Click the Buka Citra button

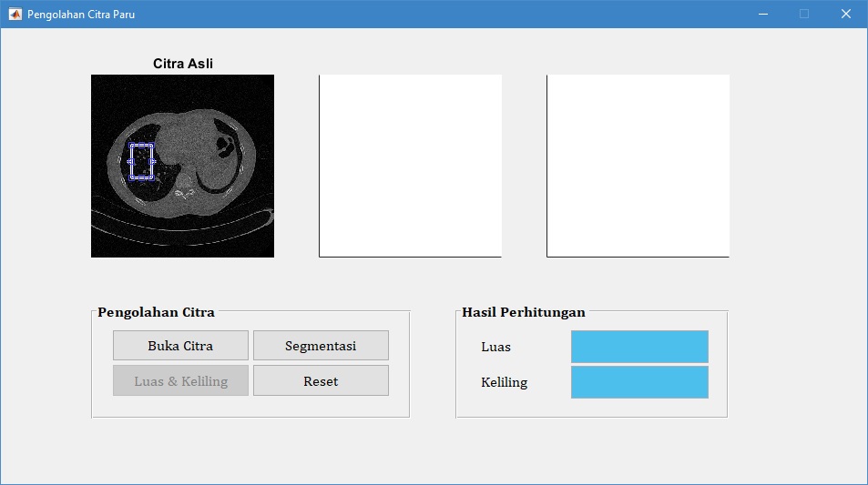(180, 346)
